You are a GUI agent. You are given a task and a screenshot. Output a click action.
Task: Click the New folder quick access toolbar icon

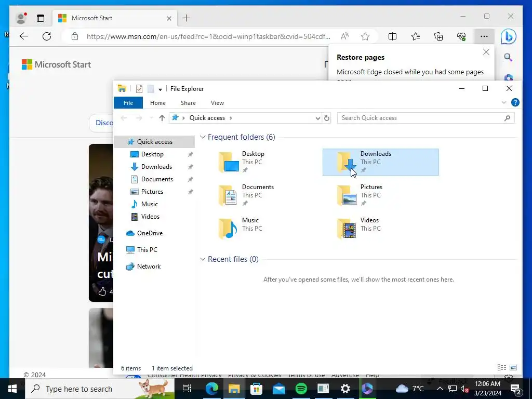151,89
